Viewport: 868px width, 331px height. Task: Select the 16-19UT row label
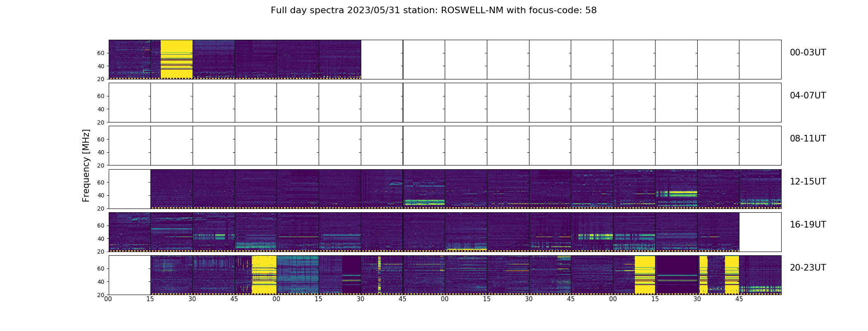(x=808, y=225)
